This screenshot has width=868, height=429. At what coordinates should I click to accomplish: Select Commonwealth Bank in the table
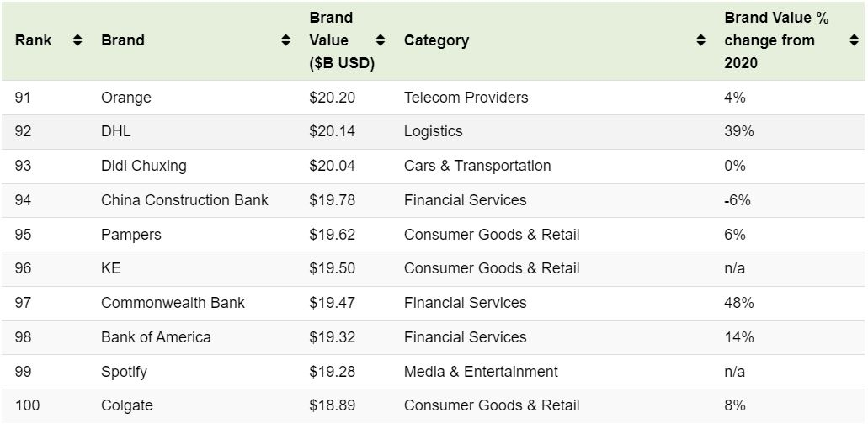(173, 303)
